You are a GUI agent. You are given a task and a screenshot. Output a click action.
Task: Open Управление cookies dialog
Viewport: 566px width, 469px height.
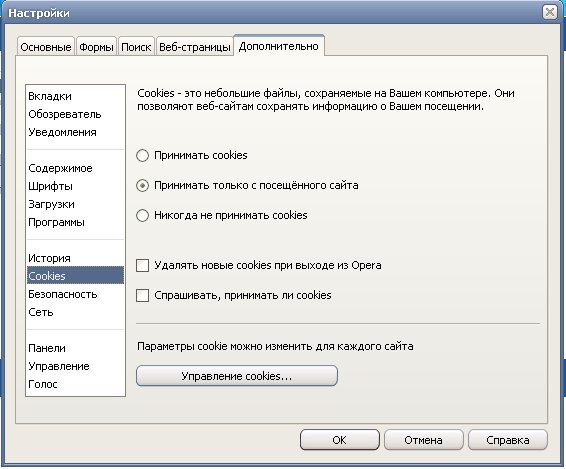tap(237, 376)
